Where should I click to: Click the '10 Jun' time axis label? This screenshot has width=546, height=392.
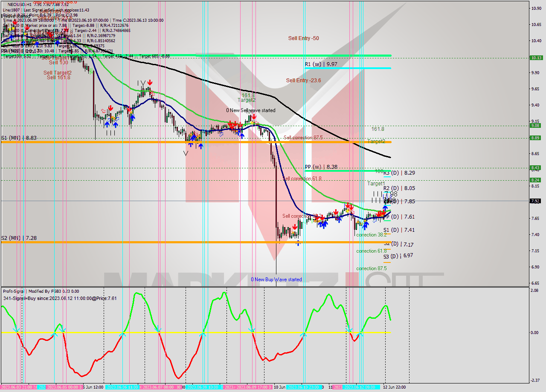(x=279, y=387)
